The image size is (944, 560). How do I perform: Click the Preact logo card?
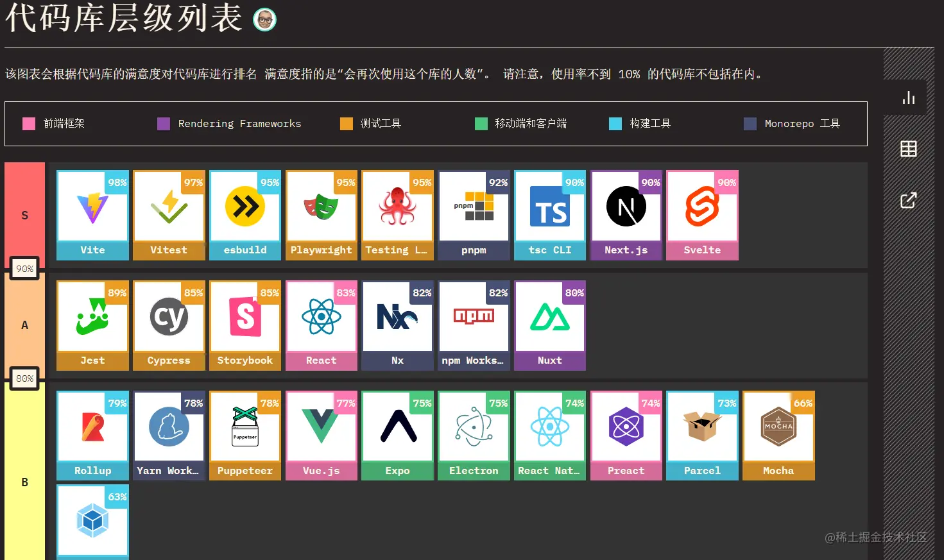point(626,436)
